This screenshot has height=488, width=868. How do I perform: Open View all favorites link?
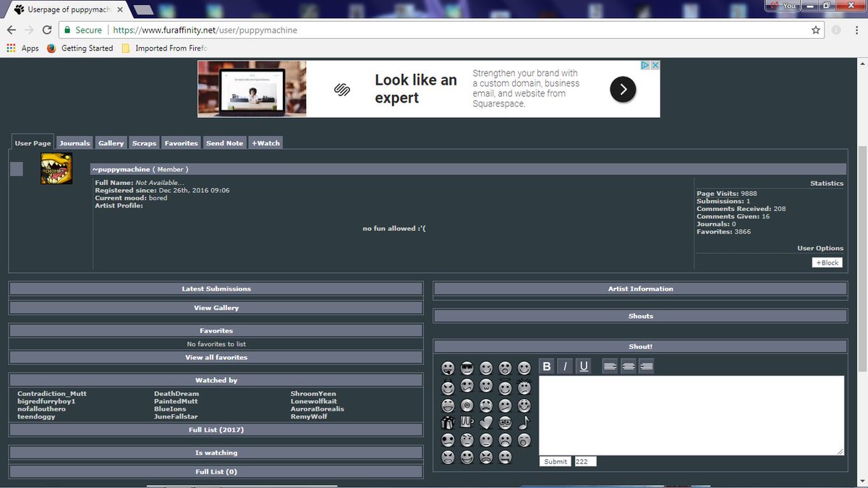coord(216,357)
